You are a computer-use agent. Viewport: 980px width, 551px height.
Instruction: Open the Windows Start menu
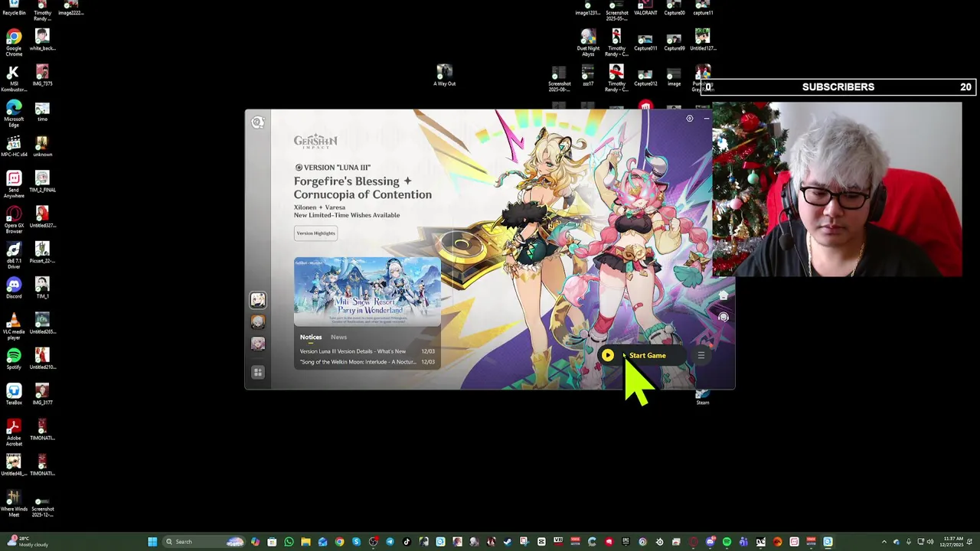(152, 542)
